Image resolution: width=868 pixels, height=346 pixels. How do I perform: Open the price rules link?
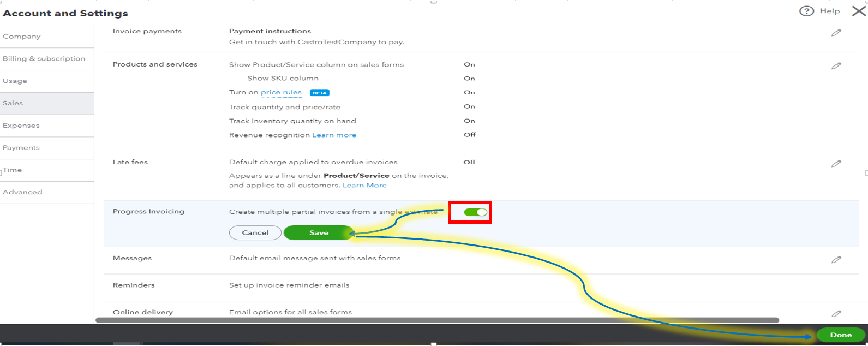coord(281,93)
